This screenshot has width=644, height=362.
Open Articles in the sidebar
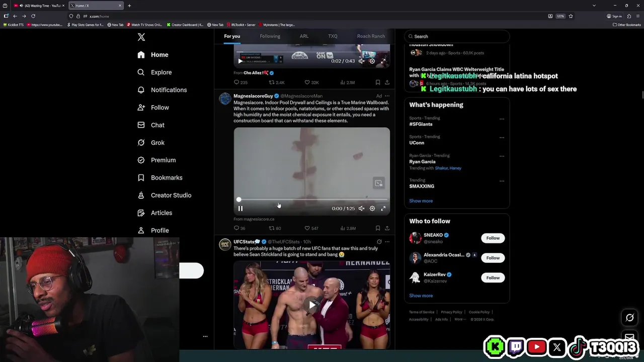154,213
